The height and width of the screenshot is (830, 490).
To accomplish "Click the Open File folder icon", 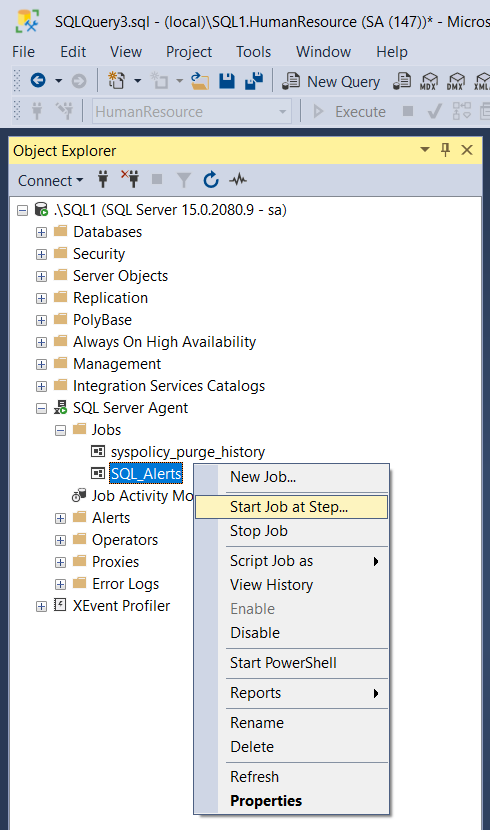I will [200, 81].
